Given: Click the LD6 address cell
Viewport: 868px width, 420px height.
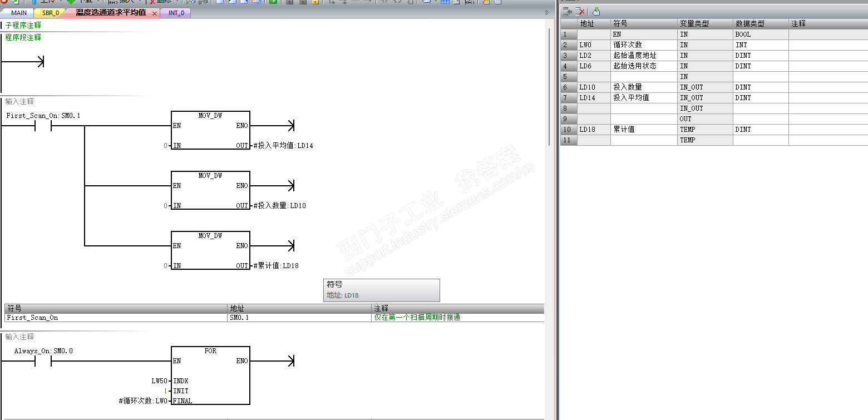Looking at the screenshot, I should [x=594, y=66].
